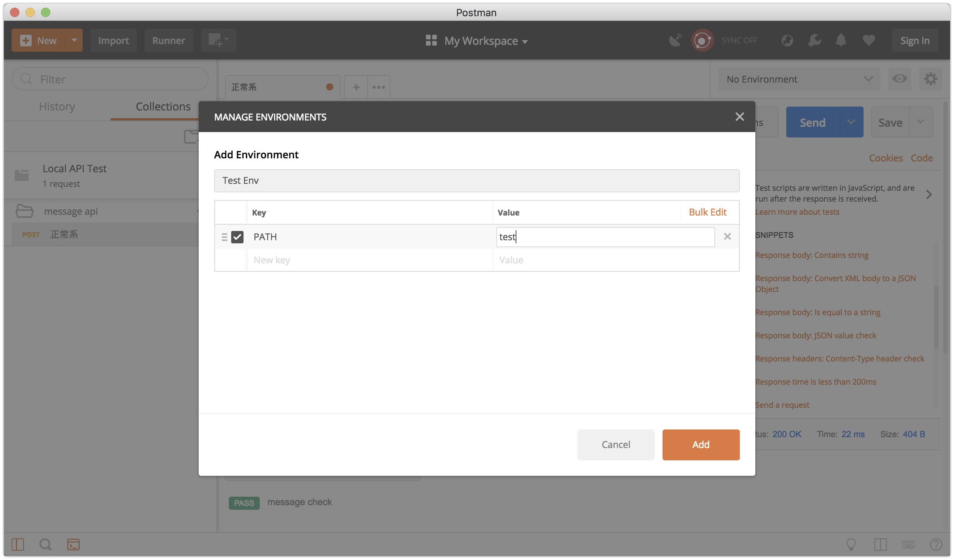
Task: Add a new request tab
Action: click(356, 87)
